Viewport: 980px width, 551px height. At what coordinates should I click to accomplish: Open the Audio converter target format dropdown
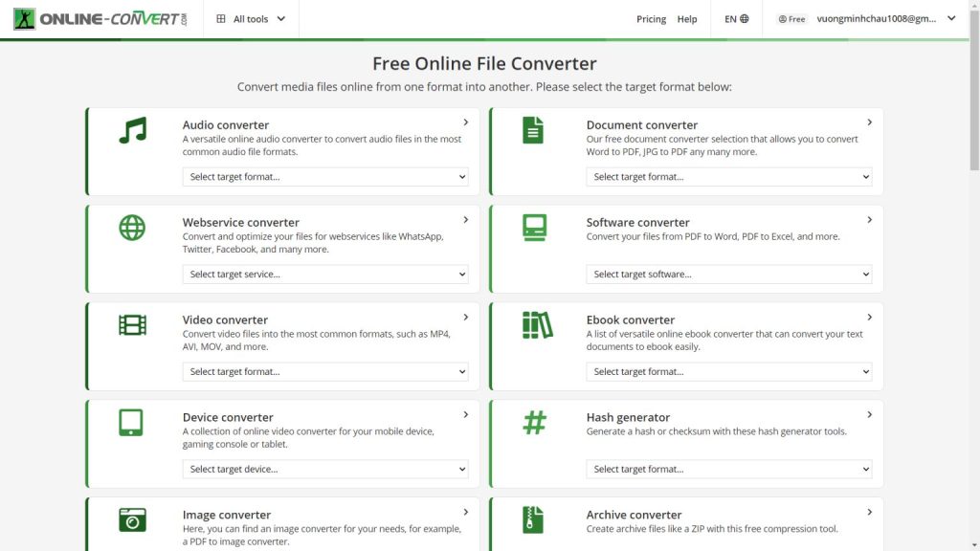pyautogui.click(x=325, y=177)
